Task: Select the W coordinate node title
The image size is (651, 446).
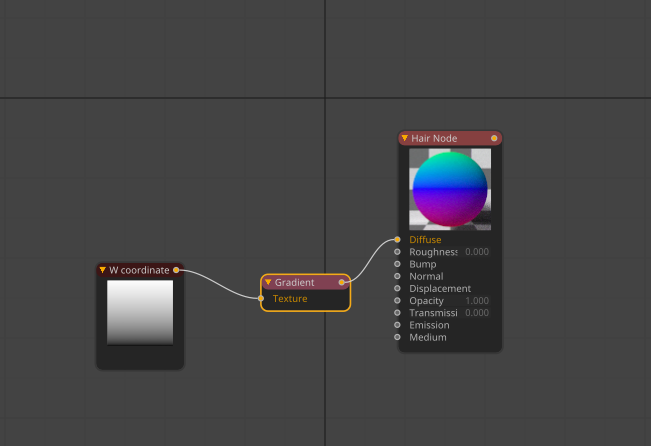Action: click(x=139, y=270)
